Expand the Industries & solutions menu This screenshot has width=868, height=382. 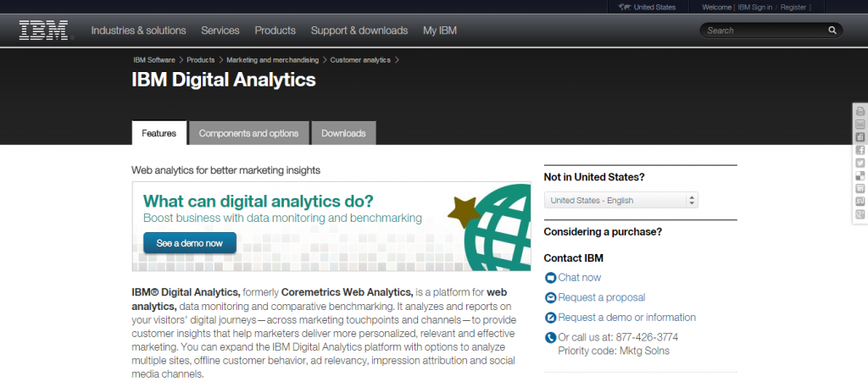pyautogui.click(x=138, y=30)
